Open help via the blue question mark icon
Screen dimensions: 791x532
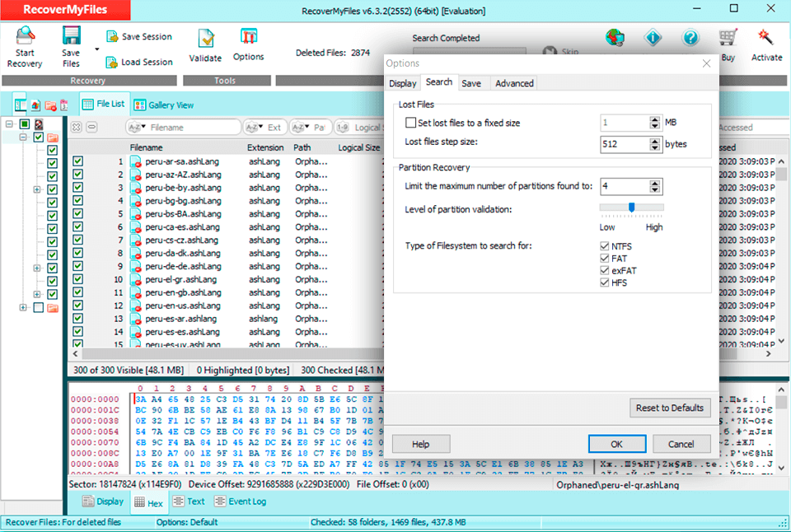coord(690,37)
